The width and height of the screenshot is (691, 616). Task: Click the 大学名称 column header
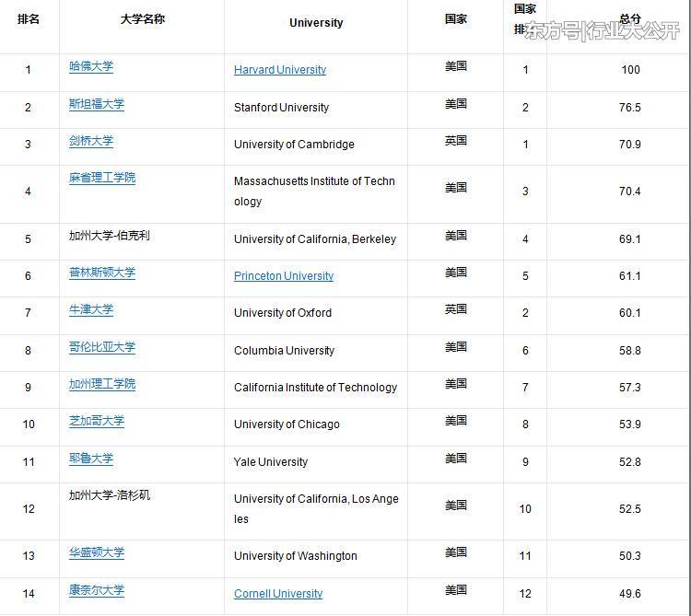tap(142, 19)
